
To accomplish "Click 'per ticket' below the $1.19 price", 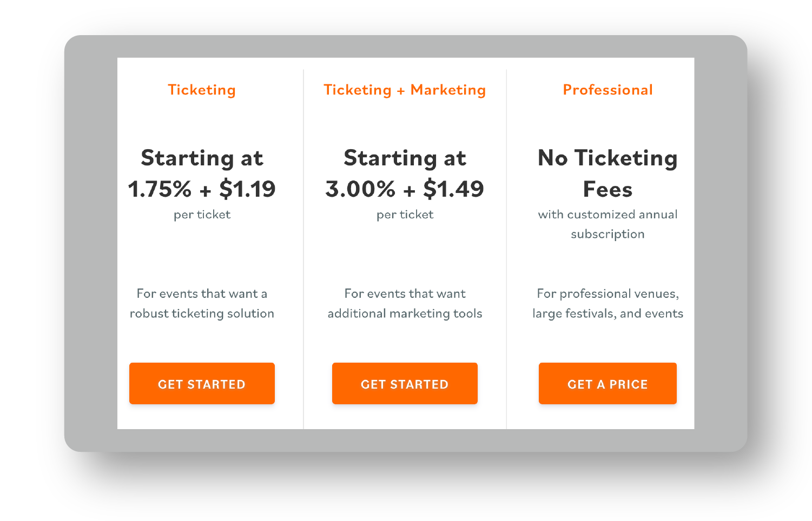I will [202, 215].
